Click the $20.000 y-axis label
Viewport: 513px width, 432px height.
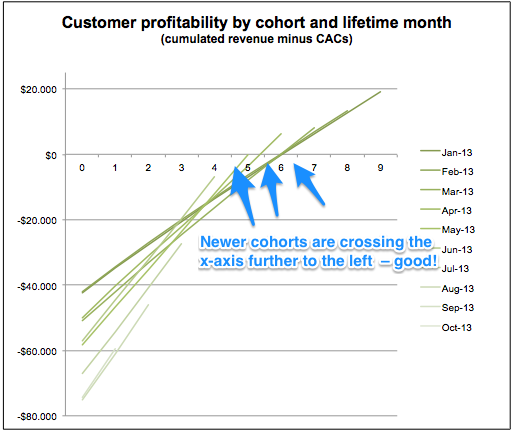38,90
